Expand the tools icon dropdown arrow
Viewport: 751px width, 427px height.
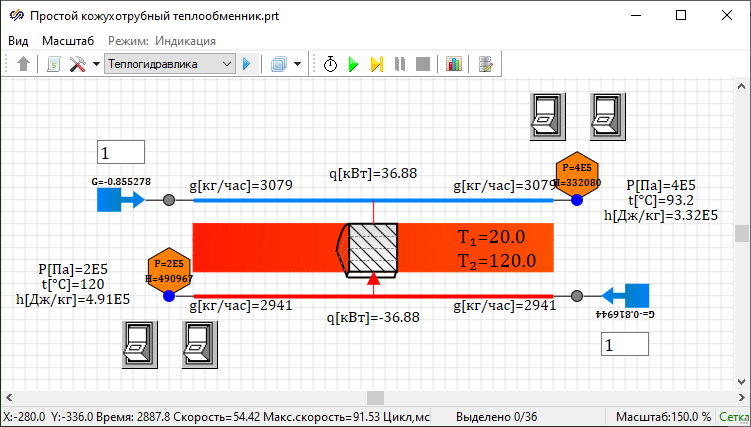click(x=96, y=64)
